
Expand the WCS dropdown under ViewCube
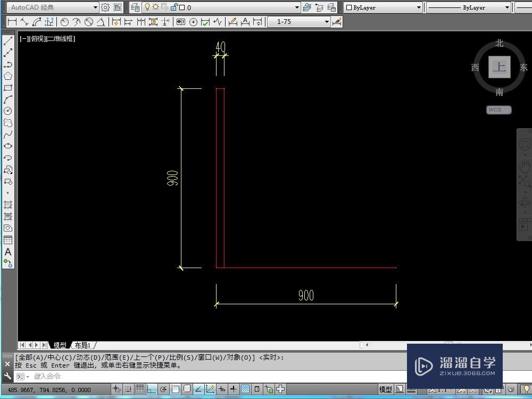point(505,110)
